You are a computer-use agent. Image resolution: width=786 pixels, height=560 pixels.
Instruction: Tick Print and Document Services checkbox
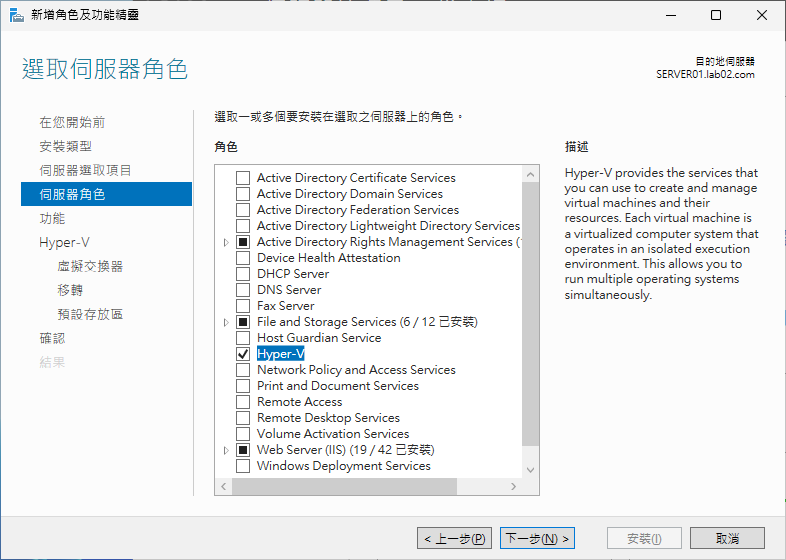point(243,386)
